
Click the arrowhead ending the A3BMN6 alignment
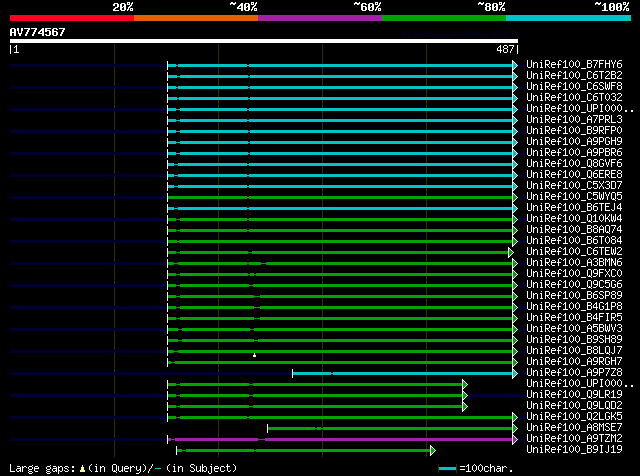(x=515, y=264)
